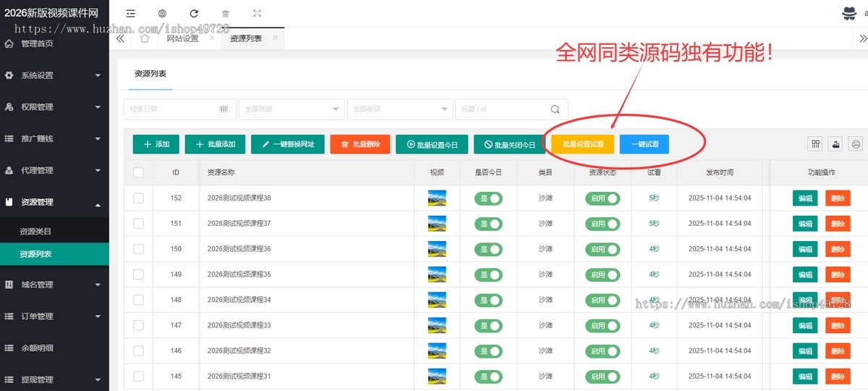Image resolution: width=868 pixels, height=391 pixels.
Task: Open video thumbnail for 2026测试视频课程38
Action: tap(437, 198)
